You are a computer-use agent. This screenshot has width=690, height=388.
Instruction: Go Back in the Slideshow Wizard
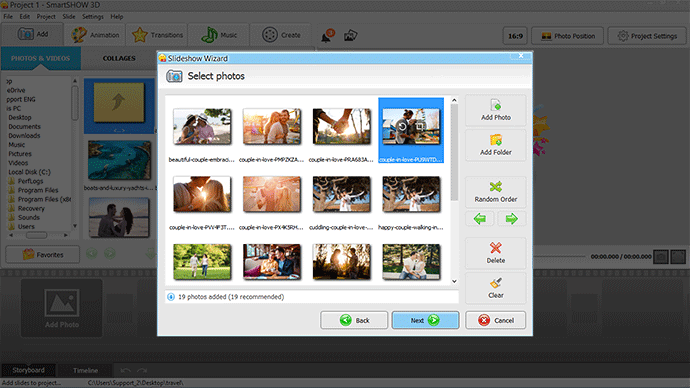(x=354, y=320)
